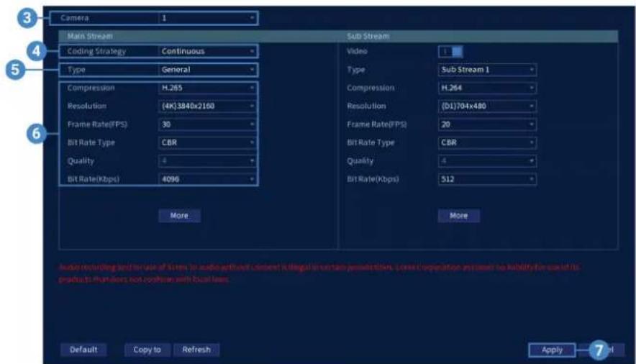Click More button under Sub Stream

pyautogui.click(x=459, y=216)
